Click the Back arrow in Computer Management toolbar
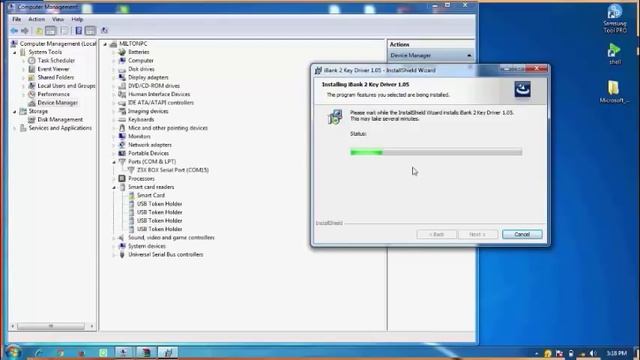This screenshot has height=360, width=640. (x=14, y=31)
